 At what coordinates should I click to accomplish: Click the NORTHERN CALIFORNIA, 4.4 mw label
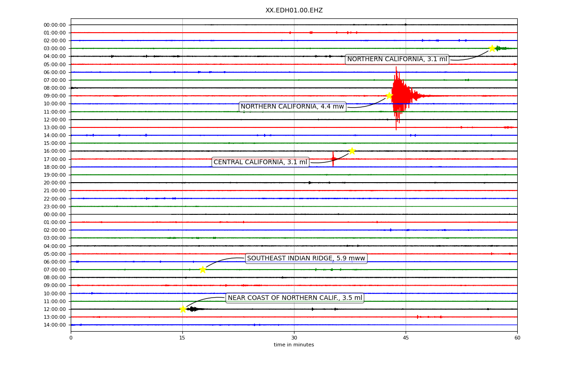292,107
